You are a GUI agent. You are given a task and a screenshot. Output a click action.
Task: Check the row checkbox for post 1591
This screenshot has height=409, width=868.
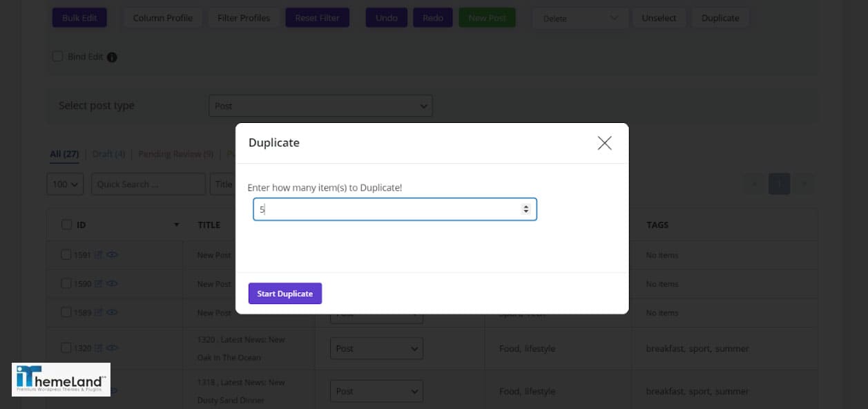click(x=66, y=255)
